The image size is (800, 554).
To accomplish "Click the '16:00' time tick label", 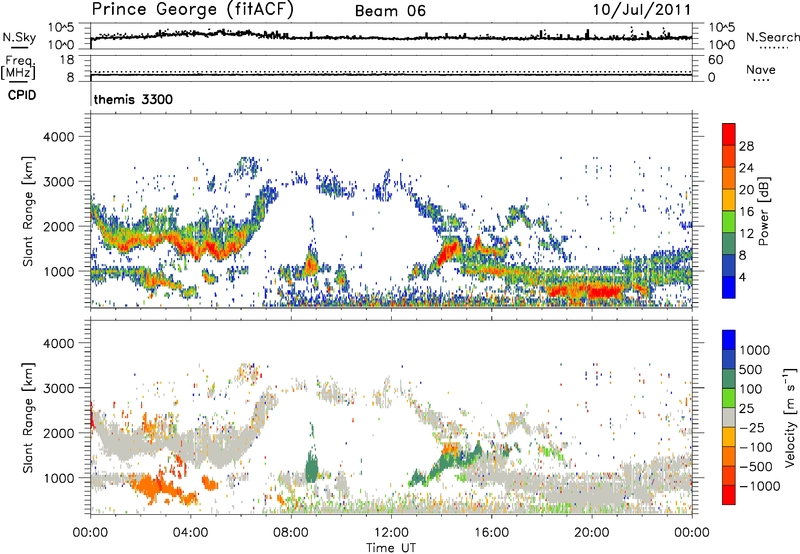I will (491, 532).
